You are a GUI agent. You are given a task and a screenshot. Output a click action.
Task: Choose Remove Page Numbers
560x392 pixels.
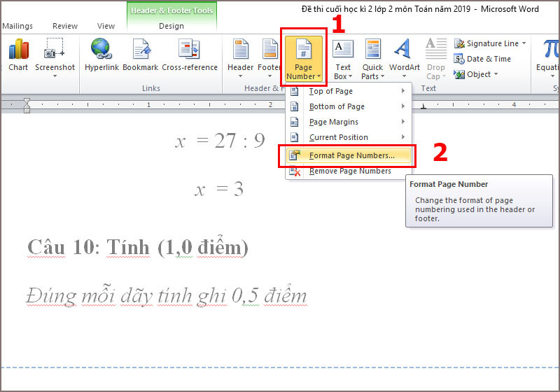(x=348, y=171)
